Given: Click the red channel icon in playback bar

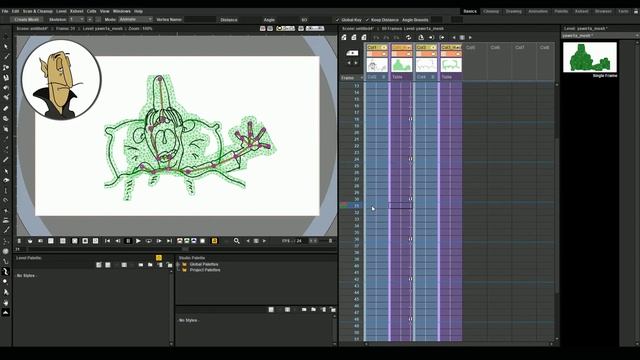Looking at the screenshot, I should click(x=180, y=241).
